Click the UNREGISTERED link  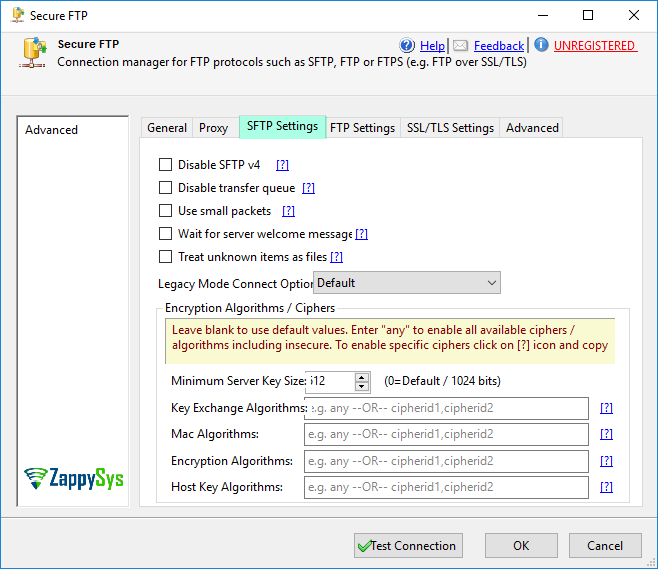pyautogui.click(x=595, y=45)
